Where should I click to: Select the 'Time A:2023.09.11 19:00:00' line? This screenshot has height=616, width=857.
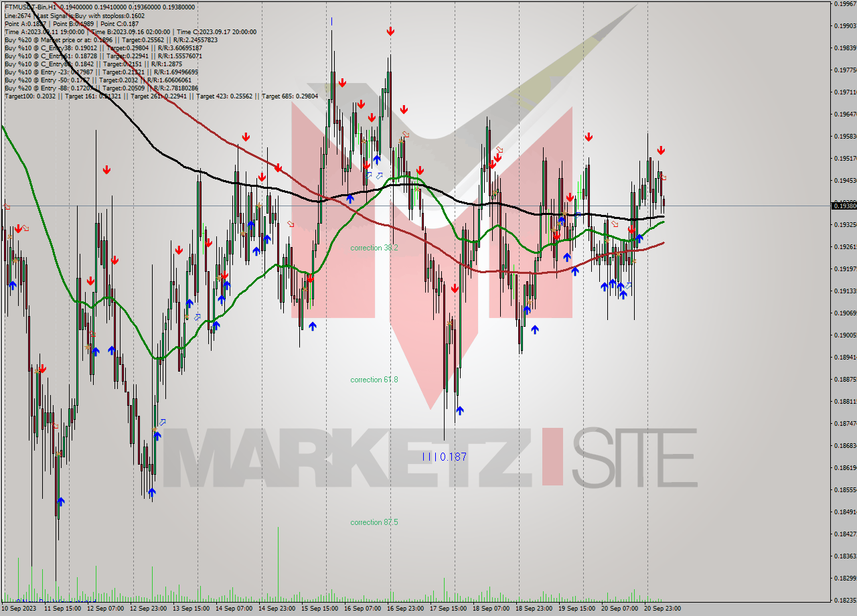[x=130, y=31]
